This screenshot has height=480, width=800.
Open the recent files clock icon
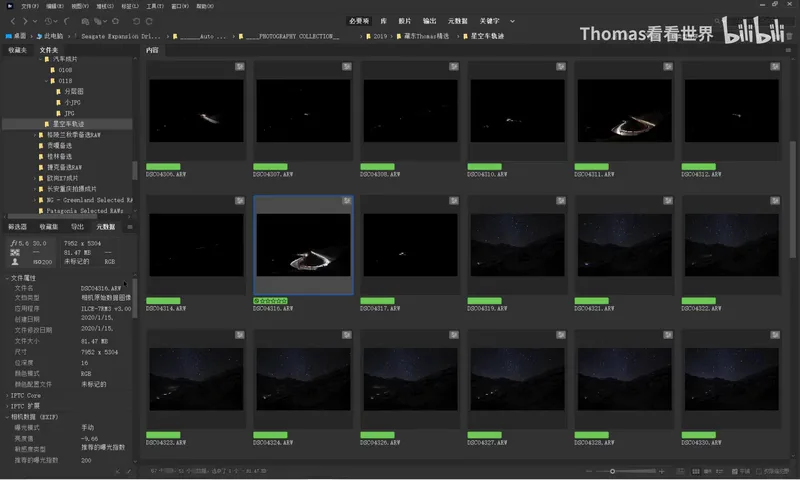click(48, 21)
